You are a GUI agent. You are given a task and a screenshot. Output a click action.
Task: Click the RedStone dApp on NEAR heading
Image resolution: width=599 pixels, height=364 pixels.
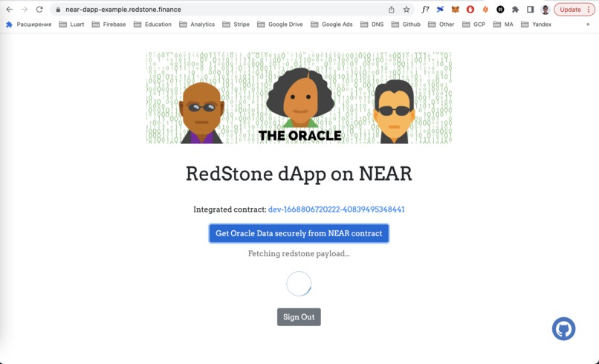point(299,173)
